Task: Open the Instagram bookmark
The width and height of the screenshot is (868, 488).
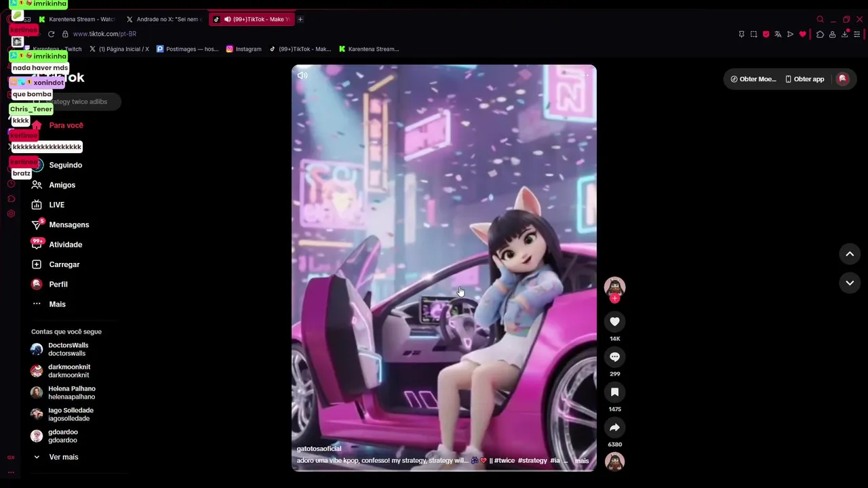Action: (243, 49)
